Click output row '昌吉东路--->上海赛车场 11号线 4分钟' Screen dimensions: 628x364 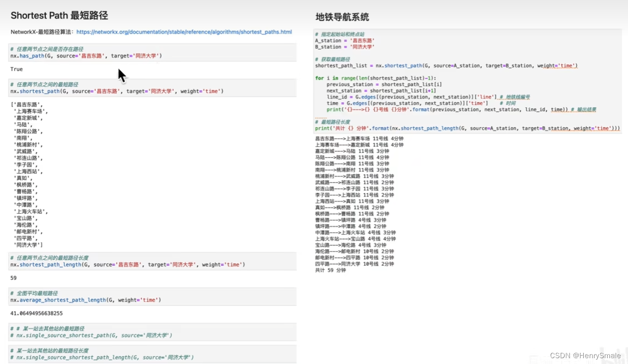[x=359, y=139]
